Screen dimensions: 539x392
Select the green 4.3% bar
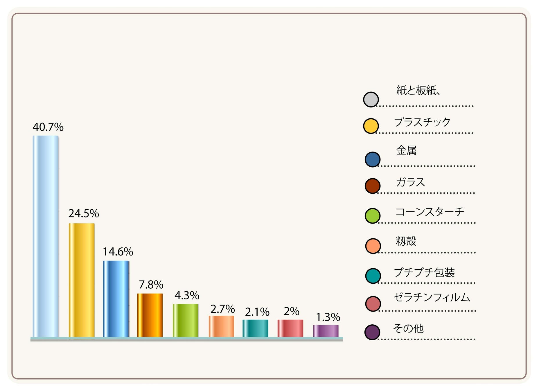coord(186,321)
